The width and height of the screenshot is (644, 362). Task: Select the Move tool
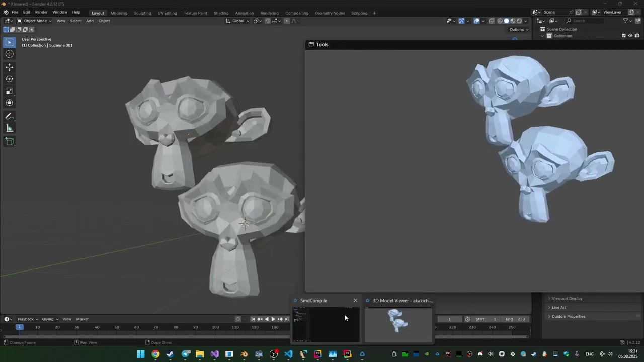[10, 67]
